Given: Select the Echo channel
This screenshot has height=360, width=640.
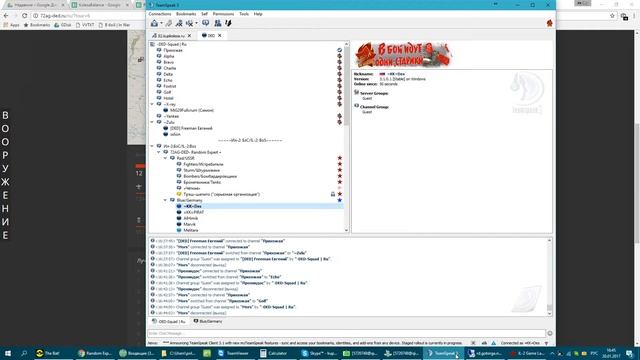Looking at the screenshot, I should pos(168,80).
